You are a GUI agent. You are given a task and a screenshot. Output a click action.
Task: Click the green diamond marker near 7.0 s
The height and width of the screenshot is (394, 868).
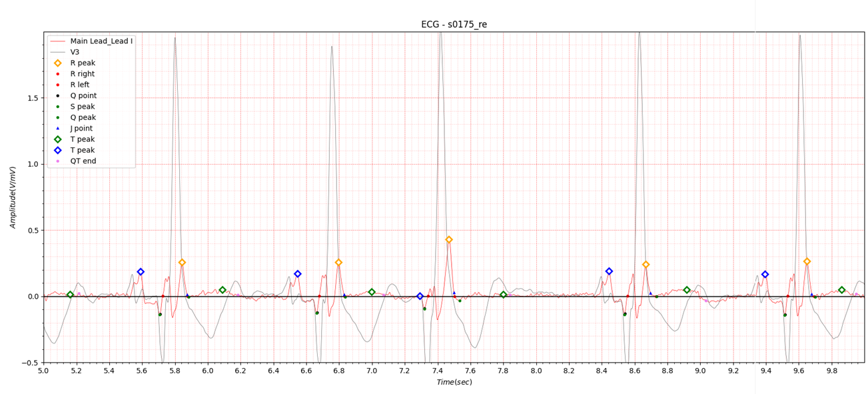[372, 292]
